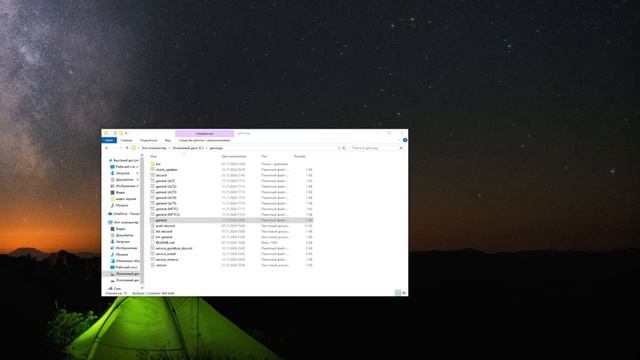Click the ipset-discord file icon
640x360 pixels.
(x=153, y=226)
